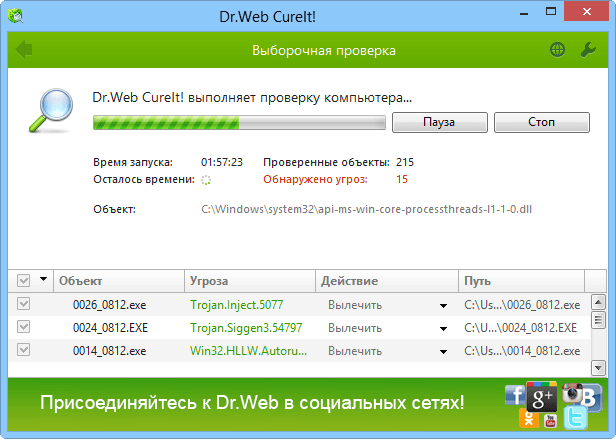Open the YouTube social icon
The height and width of the screenshot is (439, 616).
(550, 421)
